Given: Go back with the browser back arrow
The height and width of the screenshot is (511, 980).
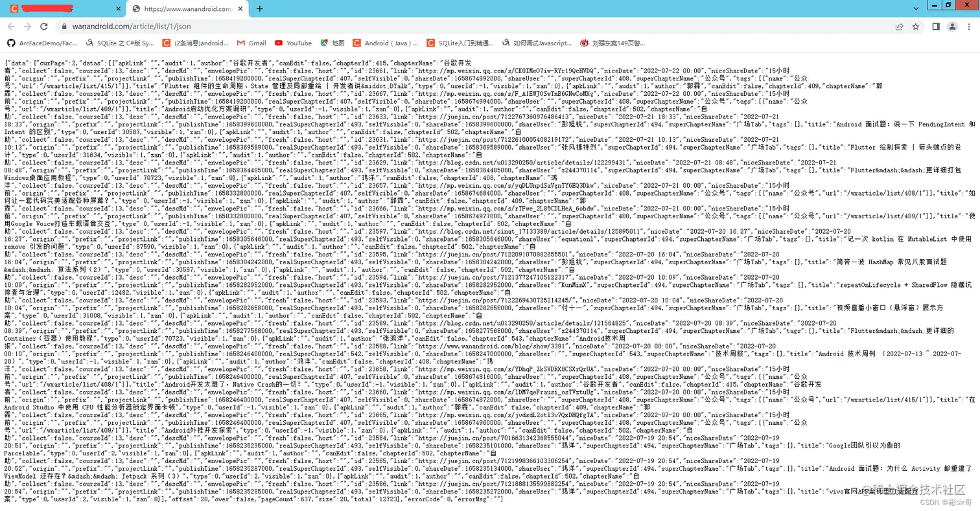Looking at the screenshot, I should [x=10, y=27].
